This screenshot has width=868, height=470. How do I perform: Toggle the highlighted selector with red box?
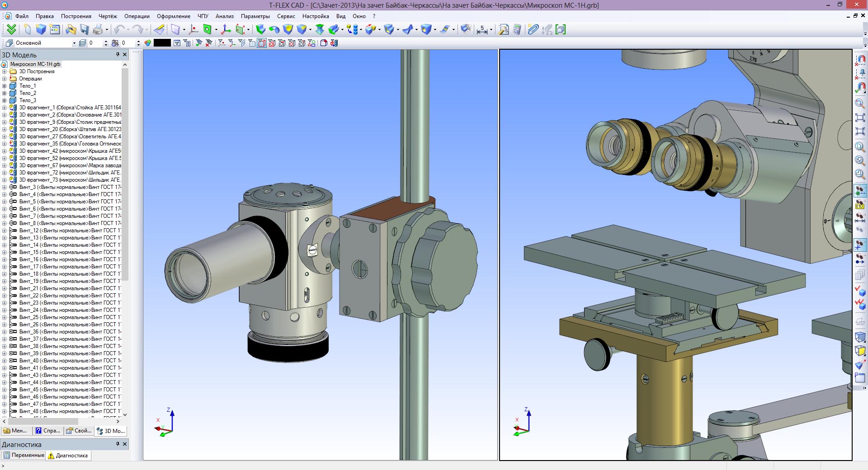tap(262, 43)
